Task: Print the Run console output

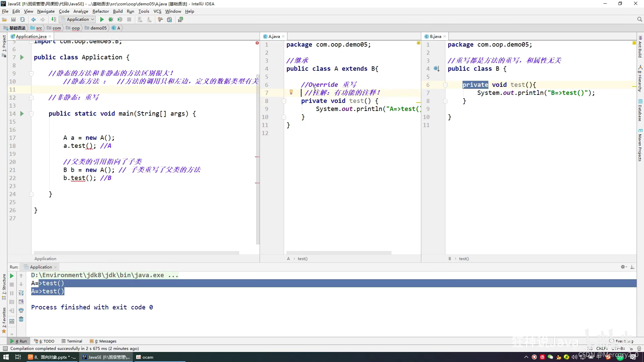Action: (21, 310)
